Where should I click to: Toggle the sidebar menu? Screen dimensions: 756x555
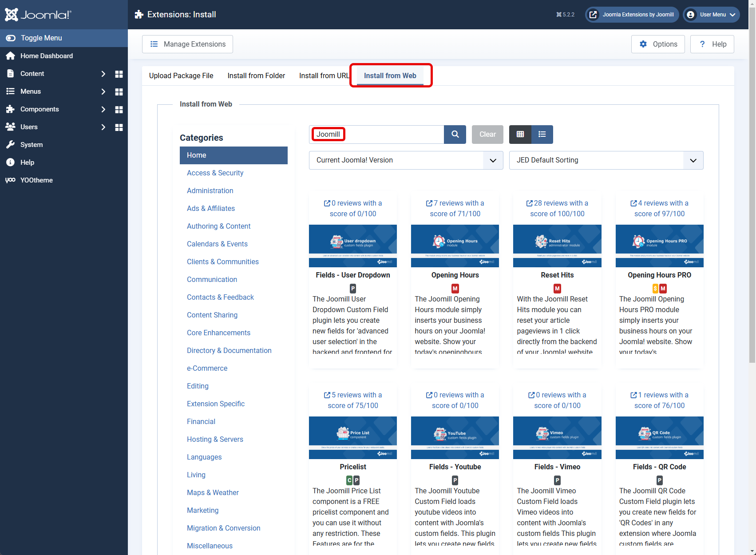(x=41, y=38)
